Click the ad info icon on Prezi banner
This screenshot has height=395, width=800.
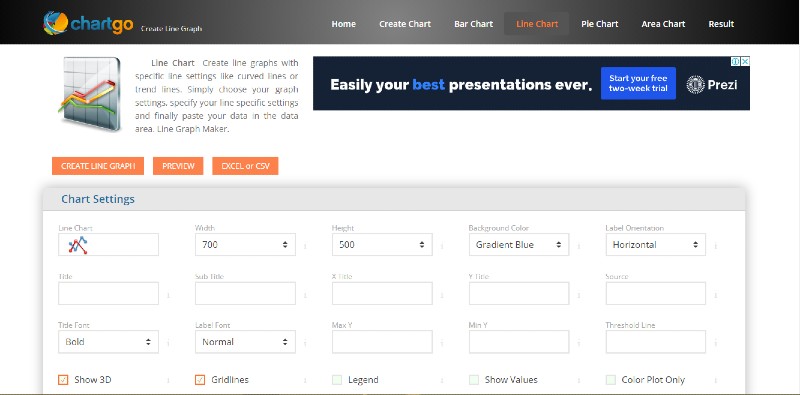(x=736, y=61)
